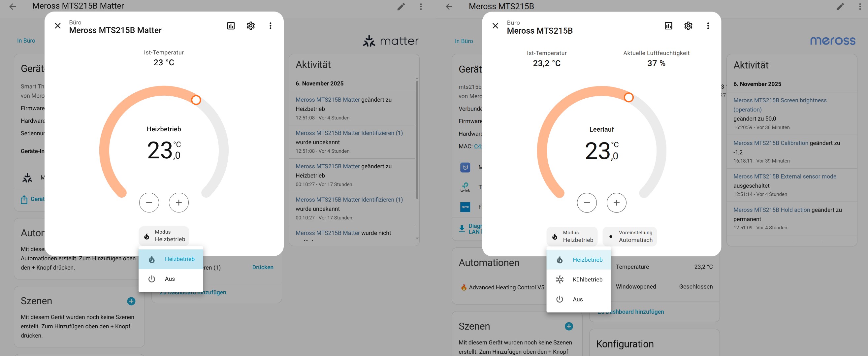The image size is (868, 356).
Task: Open history chart in Matter dialog
Action: coord(231,26)
